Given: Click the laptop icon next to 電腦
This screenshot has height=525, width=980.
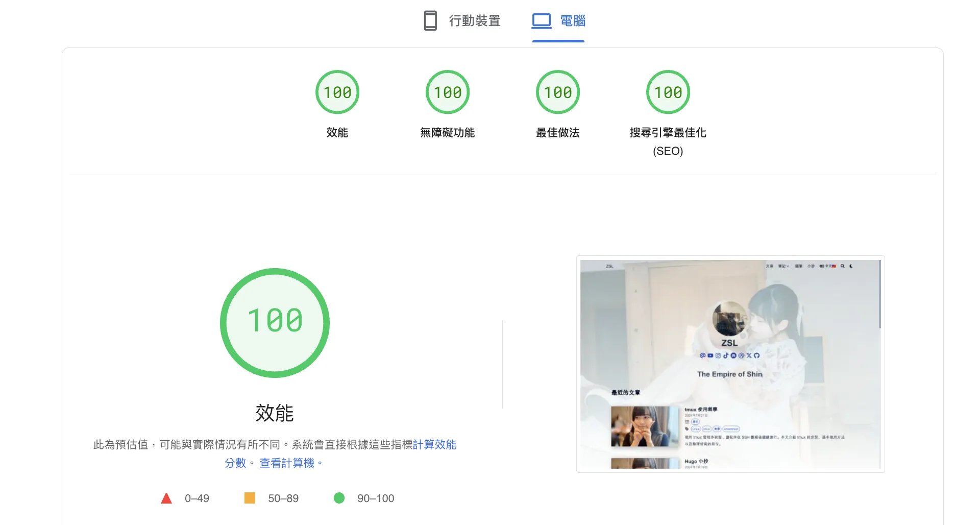Looking at the screenshot, I should [x=541, y=20].
